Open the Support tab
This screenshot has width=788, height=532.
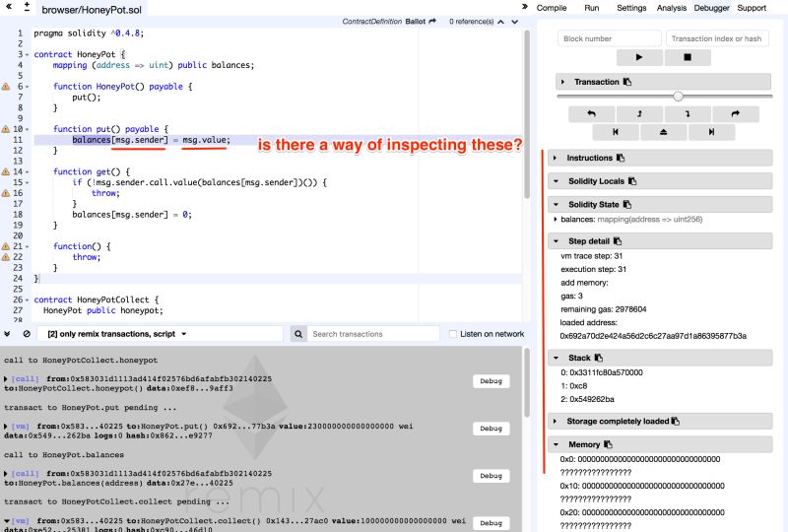coord(752,8)
